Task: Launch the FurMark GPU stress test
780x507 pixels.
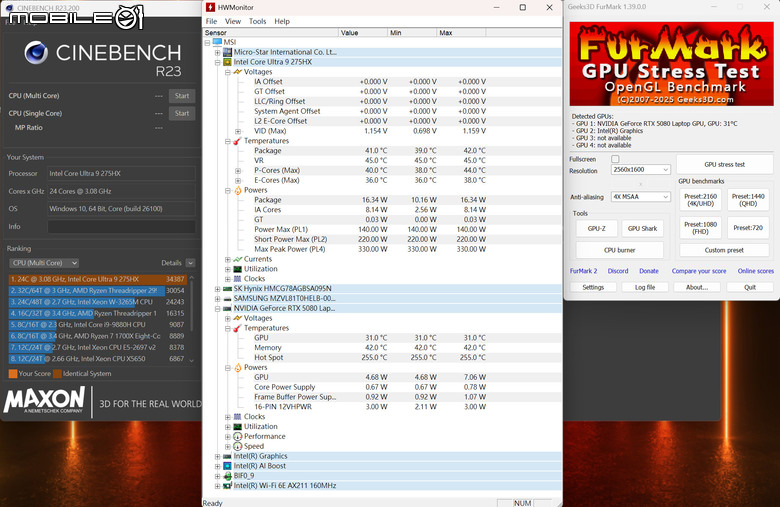Action: pos(724,164)
